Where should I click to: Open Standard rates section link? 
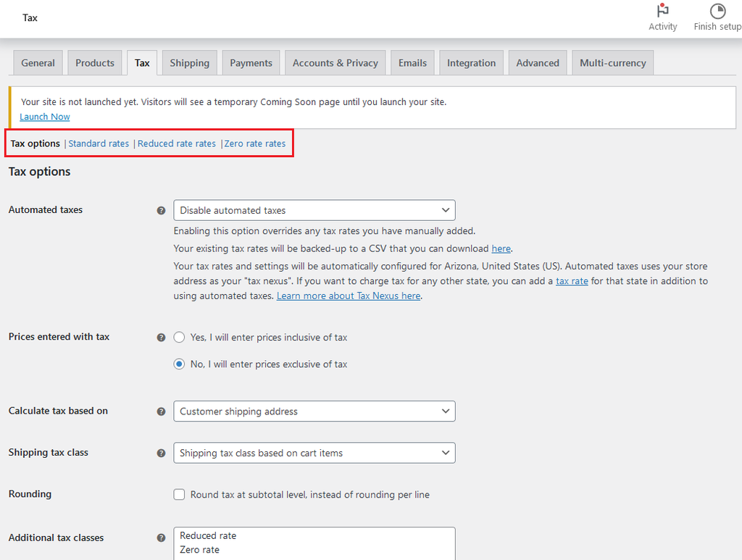point(99,143)
